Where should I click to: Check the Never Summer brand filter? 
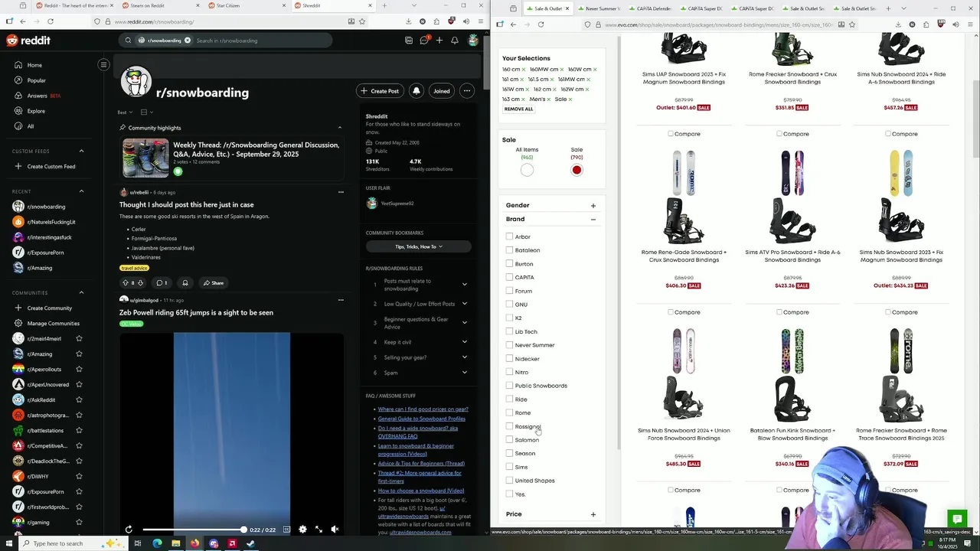tap(509, 345)
